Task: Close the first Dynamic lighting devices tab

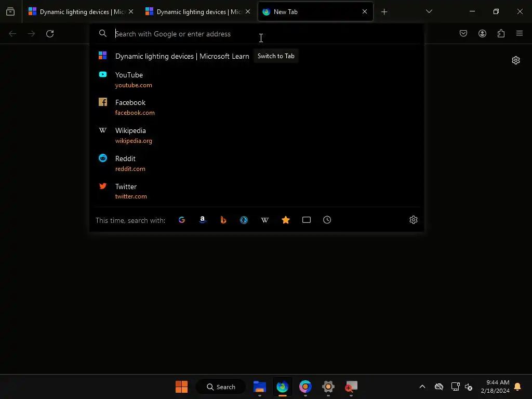Action: (x=131, y=11)
